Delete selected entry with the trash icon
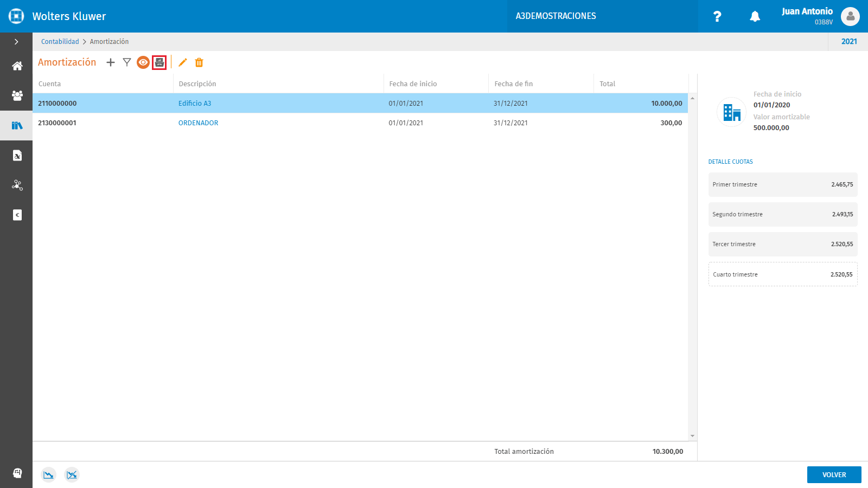This screenshot has width=868, height=488. pyautogui.click(x=199, y=62)
